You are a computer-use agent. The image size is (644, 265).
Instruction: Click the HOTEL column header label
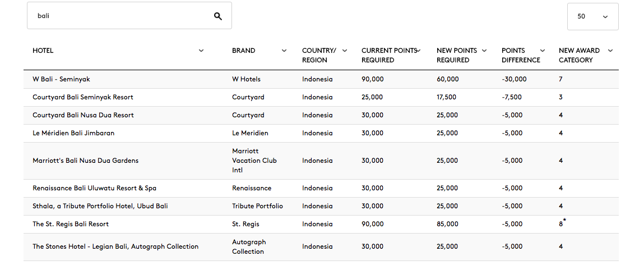[43, 51]
